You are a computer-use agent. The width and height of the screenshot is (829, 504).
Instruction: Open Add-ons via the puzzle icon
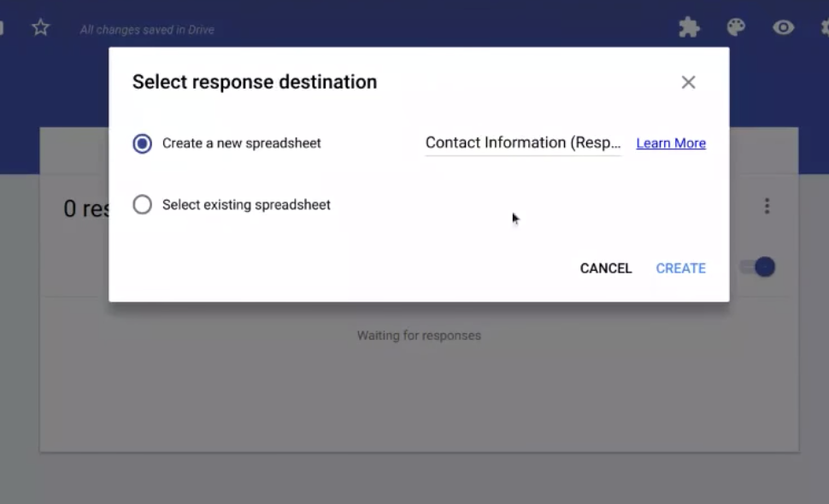689,27
